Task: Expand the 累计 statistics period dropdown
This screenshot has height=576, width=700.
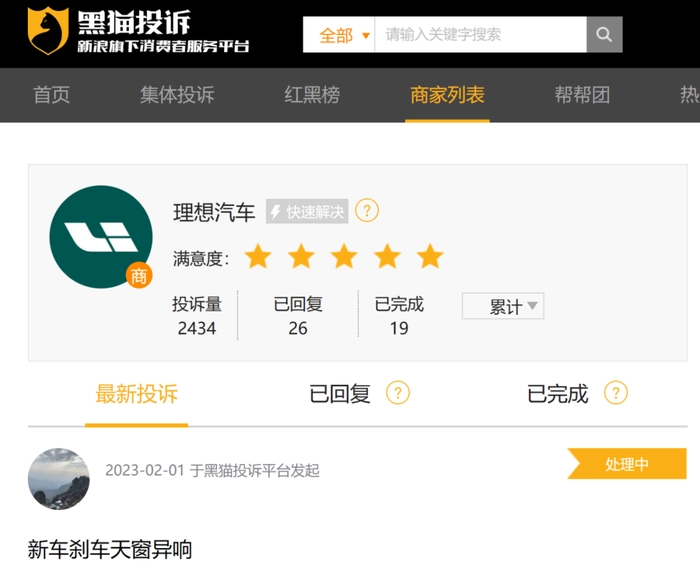Action: (x=503, y=306)
